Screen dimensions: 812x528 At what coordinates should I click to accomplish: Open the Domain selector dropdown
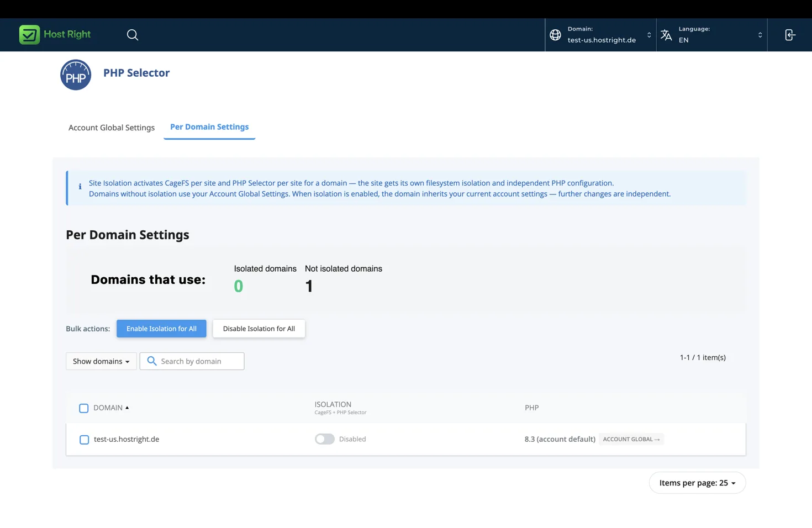[600, 35]
